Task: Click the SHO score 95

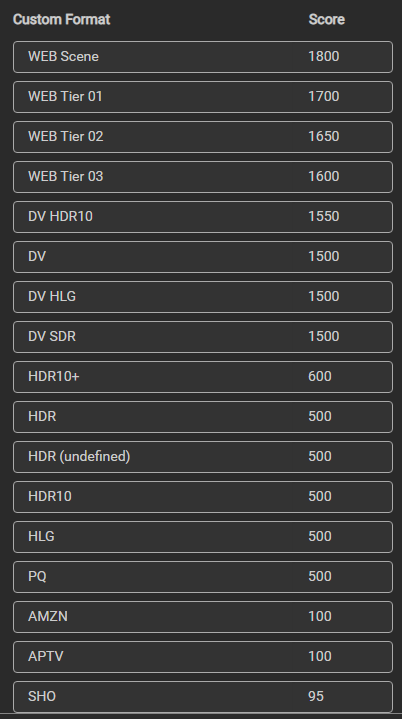Action: [x=316, y=697]
